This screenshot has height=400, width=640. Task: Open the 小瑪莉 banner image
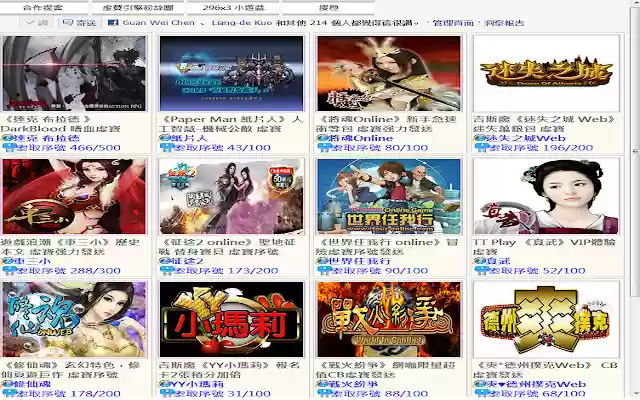231,320
